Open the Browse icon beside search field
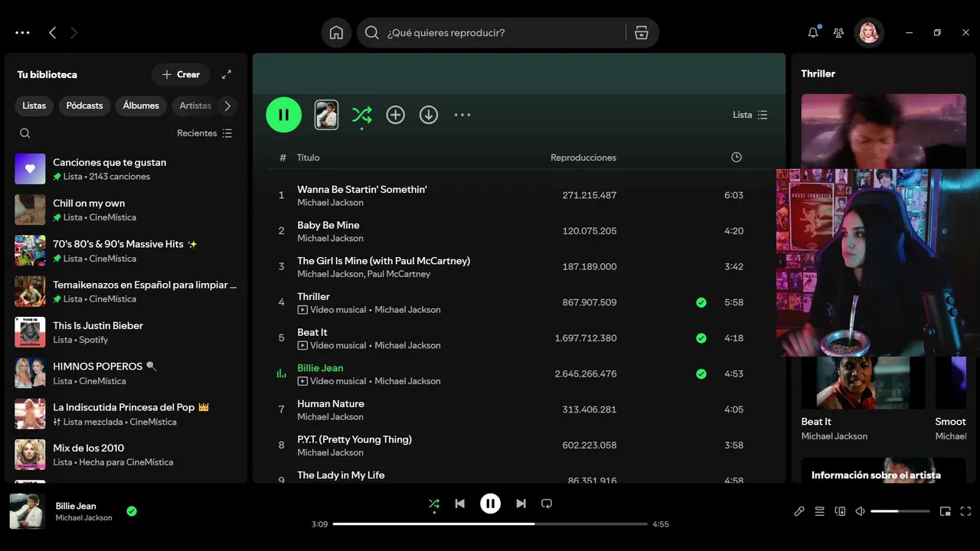This screenshot has height=551, width=980. point(642,33)
